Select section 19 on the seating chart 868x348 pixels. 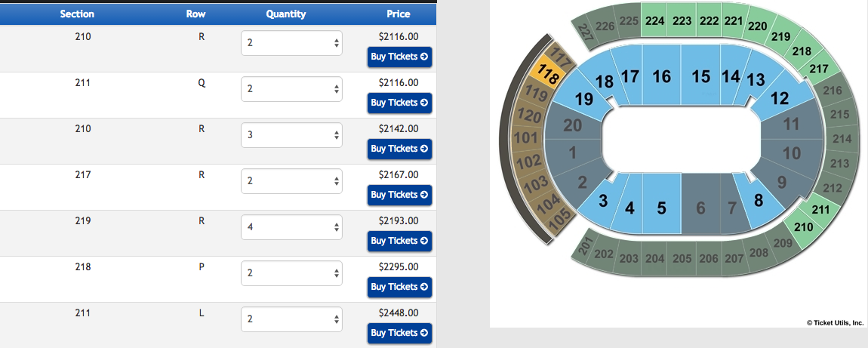pyautogui.click(x=584, y=100)
